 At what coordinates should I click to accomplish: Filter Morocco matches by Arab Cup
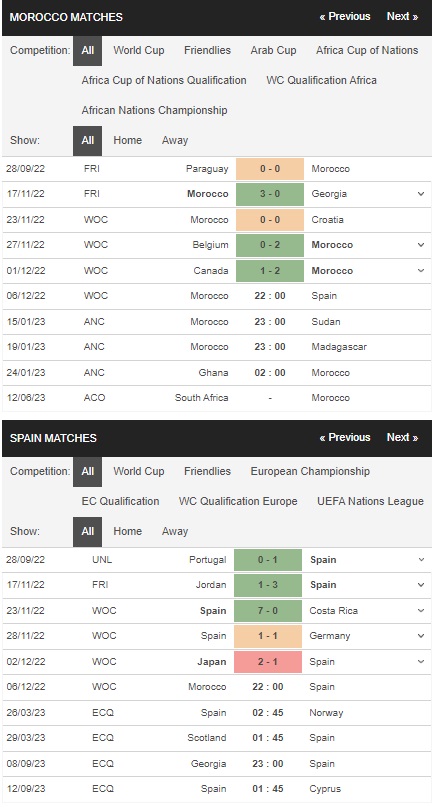[x=273, y=50]
